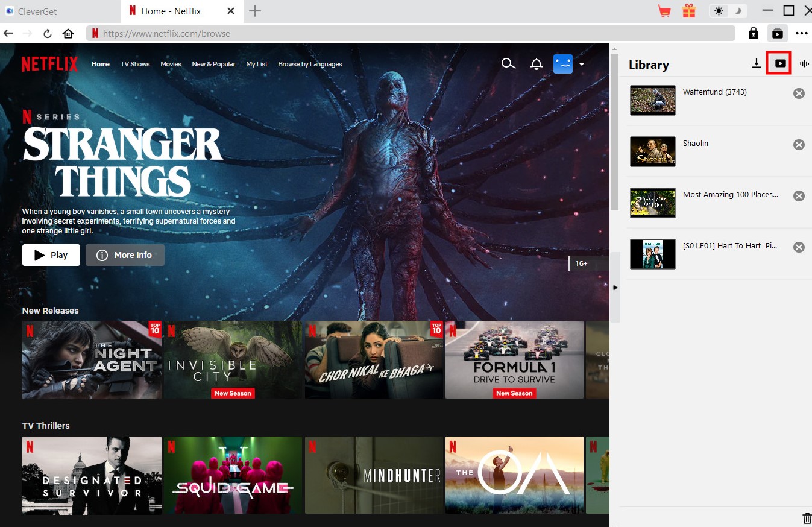This screenshot has height=527, width=812.
Task: Open Netflix notifications bell
Action: point(536,64)
